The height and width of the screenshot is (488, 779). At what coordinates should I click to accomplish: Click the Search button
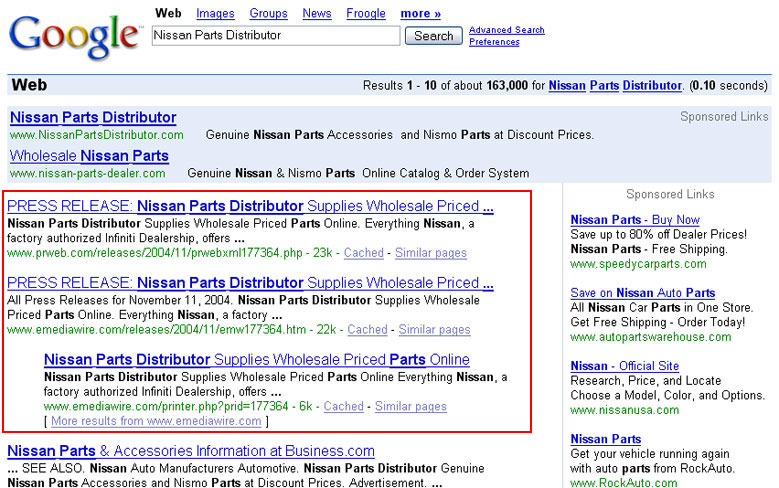(x=433, y=36)
